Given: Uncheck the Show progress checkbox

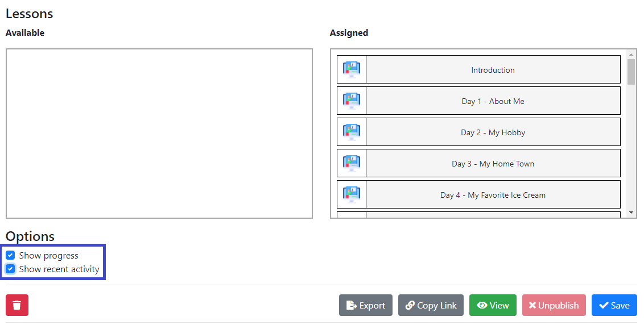Looking at the screenshot, I should [10, 256].
